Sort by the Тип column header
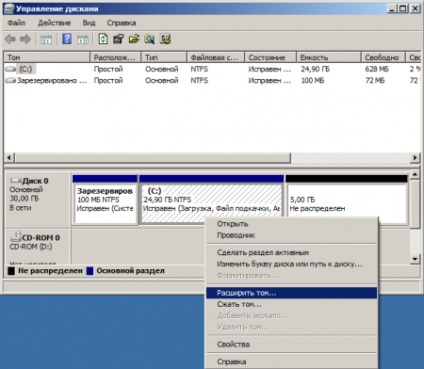424x369 pixels. click(164, 57)
